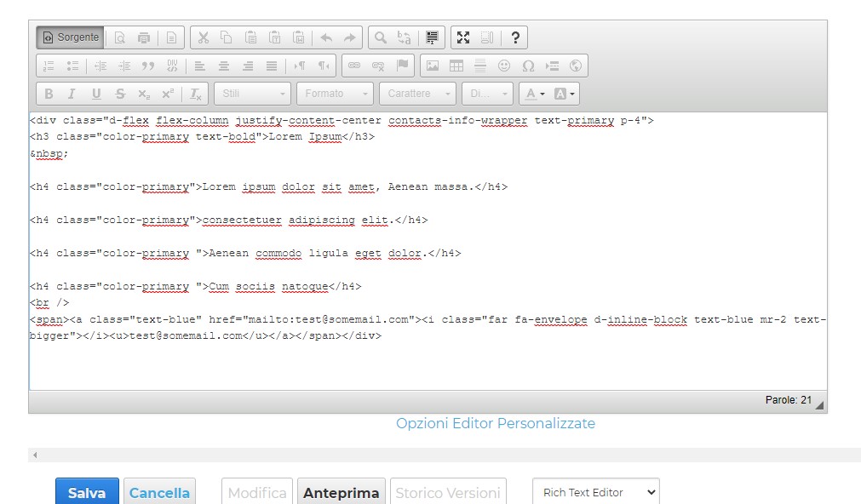This screenshot has height=504, width=861.
Task: Expand the Rich Text Editor selector
Action: coord(594,491)
